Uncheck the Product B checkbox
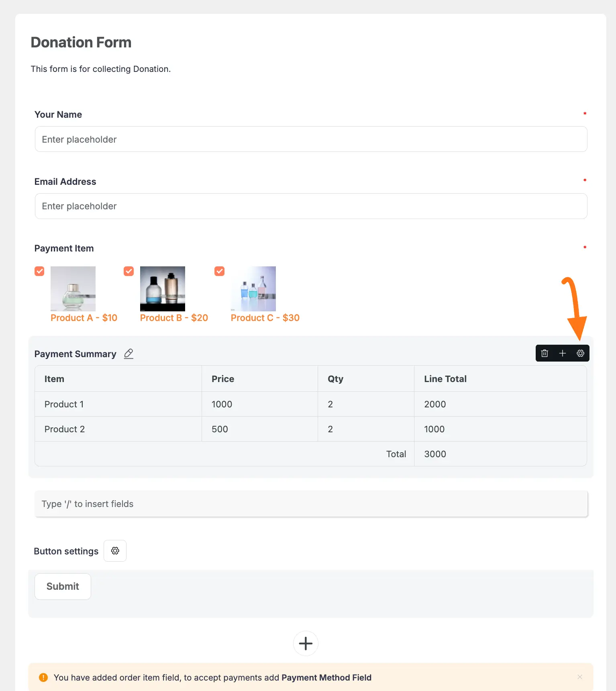 tap(129, 271)
